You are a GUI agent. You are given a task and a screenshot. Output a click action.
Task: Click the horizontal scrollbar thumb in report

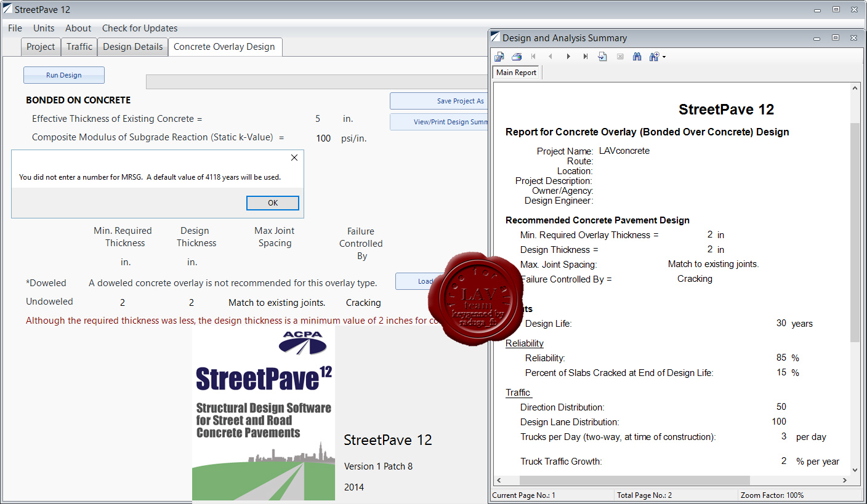[635, 480]
